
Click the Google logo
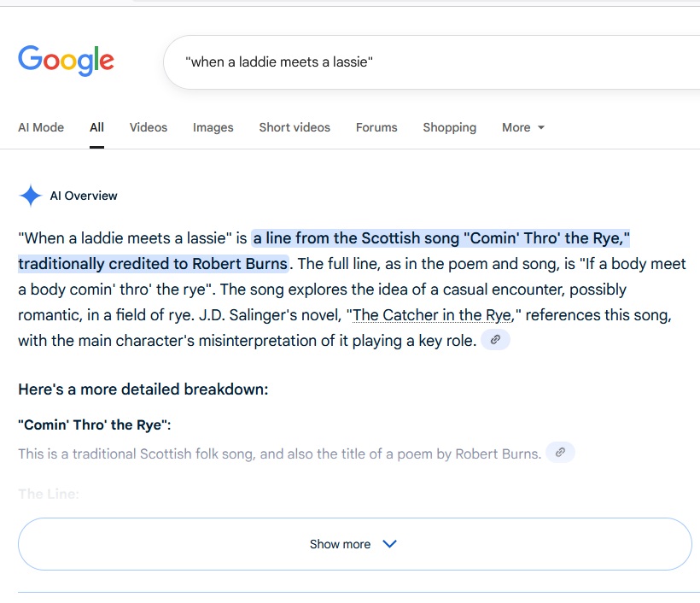pos(66,61)
